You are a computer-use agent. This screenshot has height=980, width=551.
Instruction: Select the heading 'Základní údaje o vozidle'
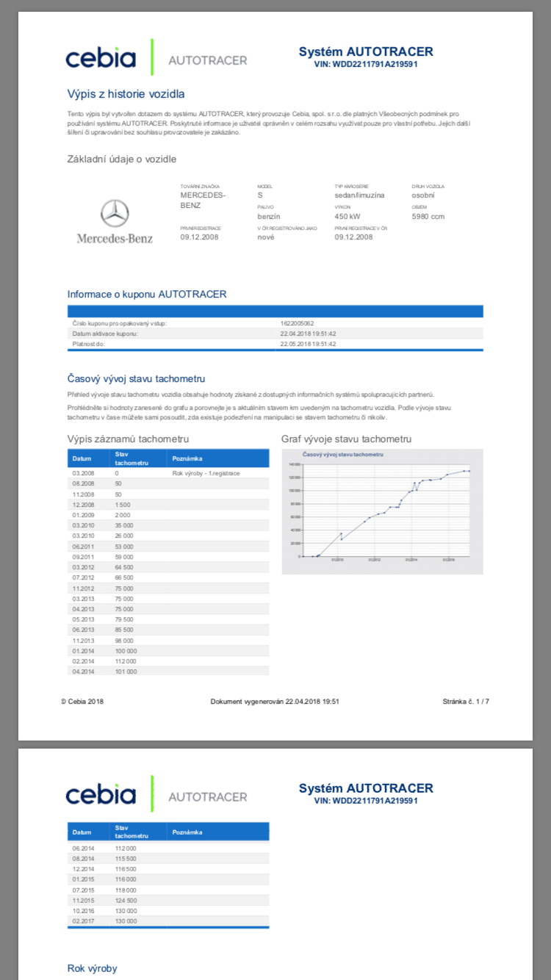122,159
